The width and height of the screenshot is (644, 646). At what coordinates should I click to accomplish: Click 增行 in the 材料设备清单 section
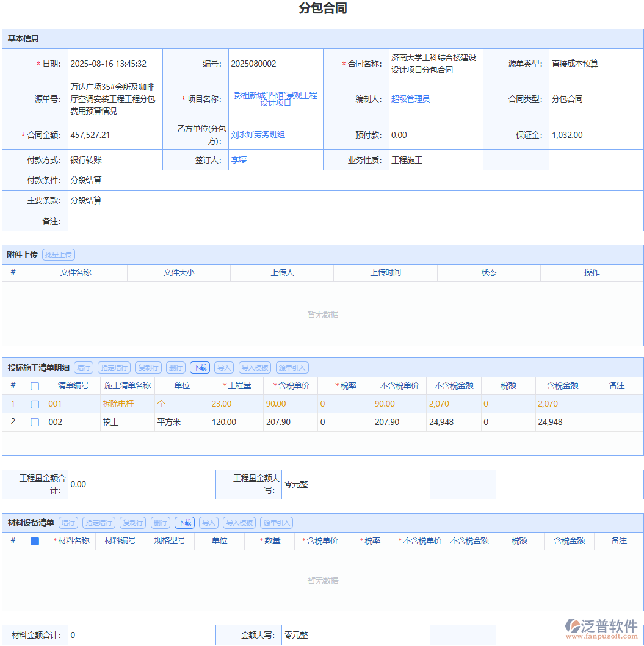tap(68, 523)
